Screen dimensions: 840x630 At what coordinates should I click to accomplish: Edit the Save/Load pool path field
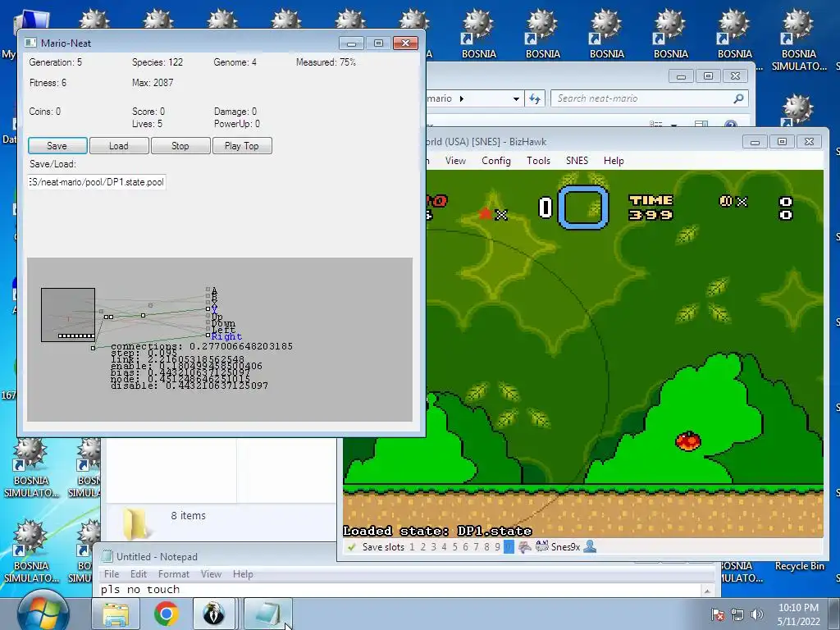(x=97, y=182)
